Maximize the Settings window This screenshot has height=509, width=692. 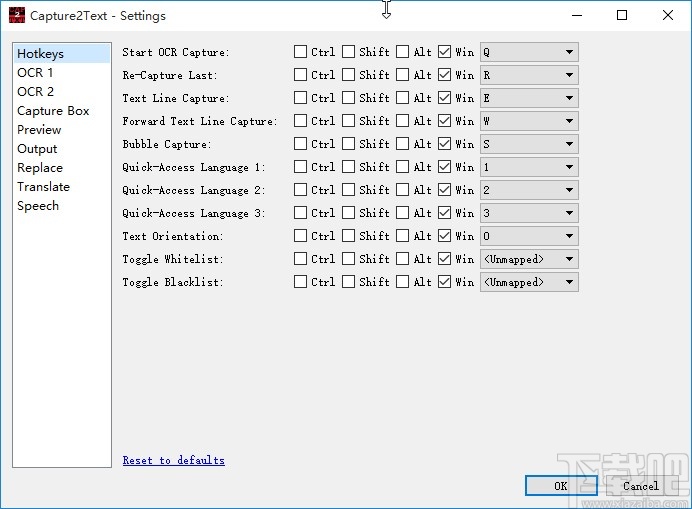[622, 15]
